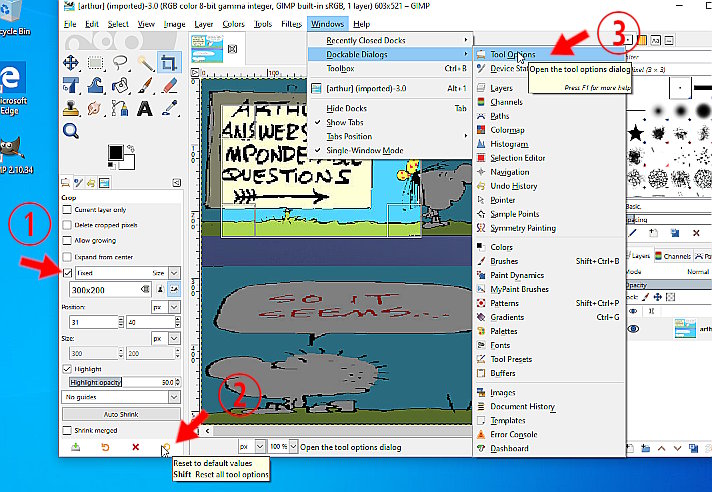The width and height of the screenshot is (712, 492).
Task: Click the white background color swatch
Action: tap(129, 163)
